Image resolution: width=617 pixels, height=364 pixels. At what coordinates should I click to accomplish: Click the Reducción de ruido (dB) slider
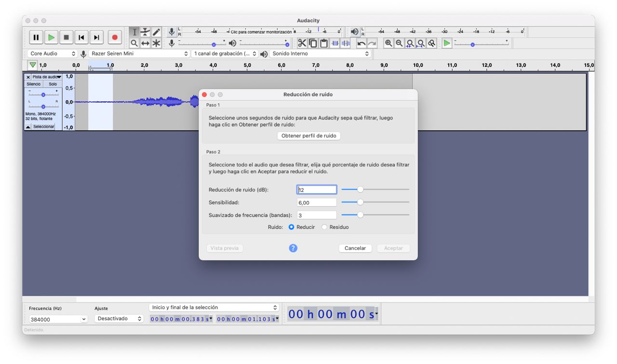click(375, 189)
